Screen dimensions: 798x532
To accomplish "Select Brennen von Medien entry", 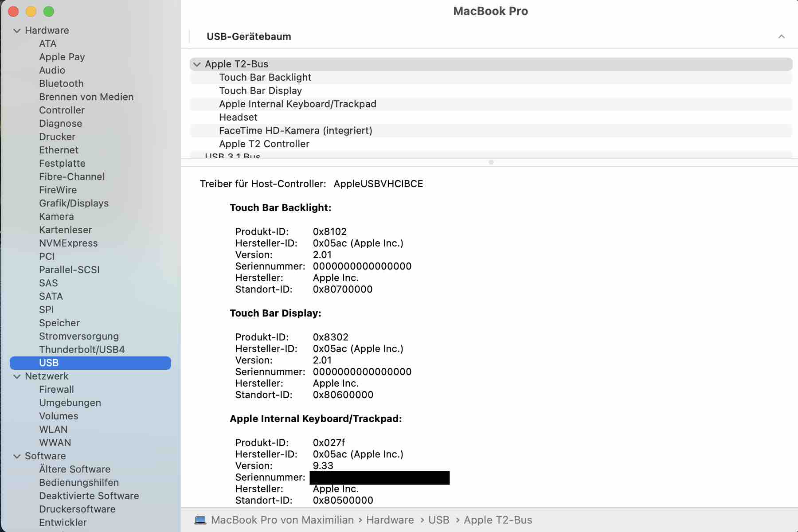I will (x=86, y=97).
